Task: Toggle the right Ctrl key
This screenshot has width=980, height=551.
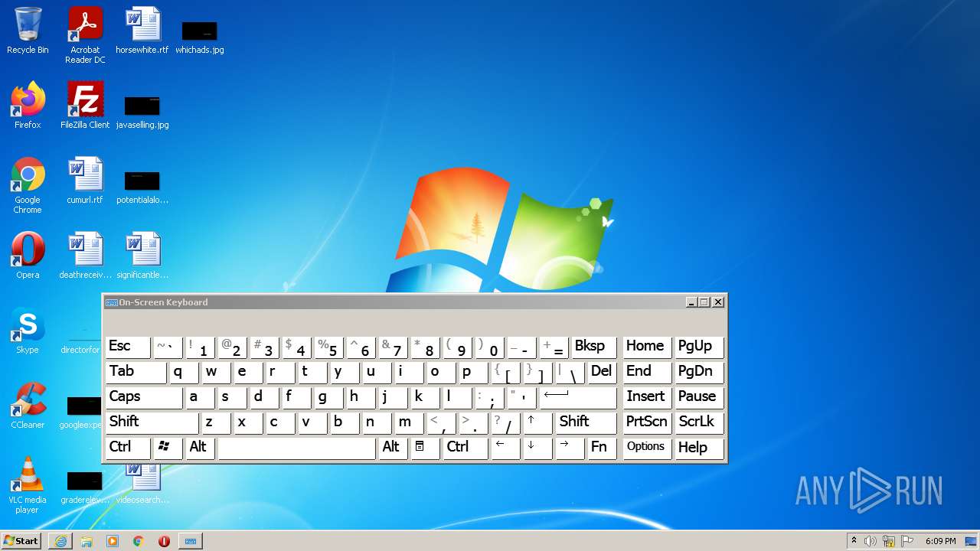Action: coord(465,448)
